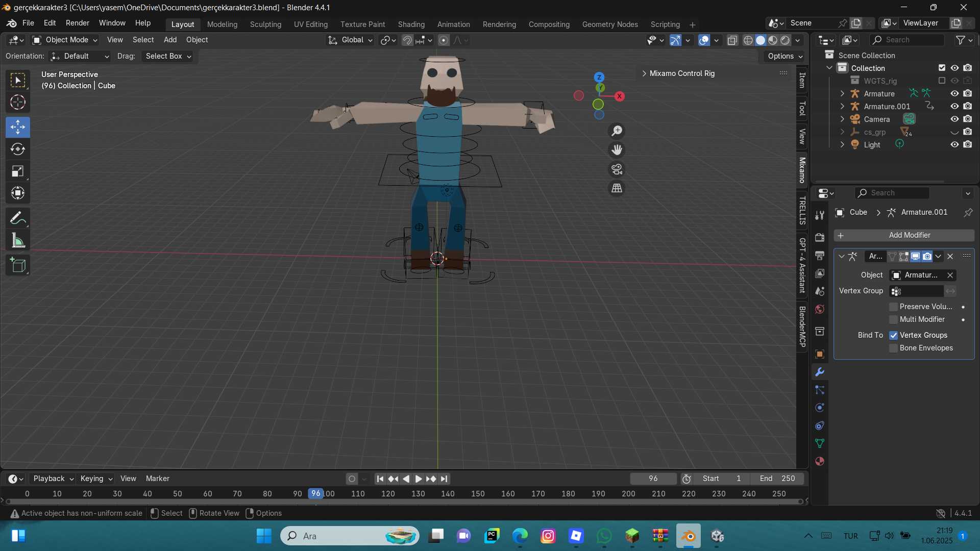Hide the Camera object in outliner
Image resolution: width=980 pixels, height=551 pixels.
[x=954, y=119]
